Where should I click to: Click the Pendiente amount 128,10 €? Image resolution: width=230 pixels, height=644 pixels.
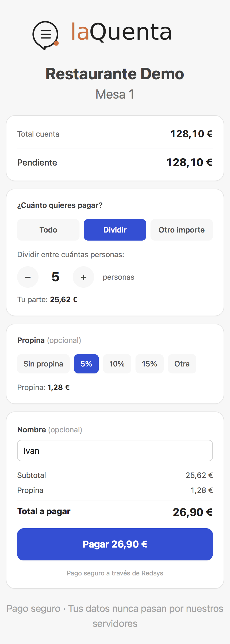tap(189, 162)
